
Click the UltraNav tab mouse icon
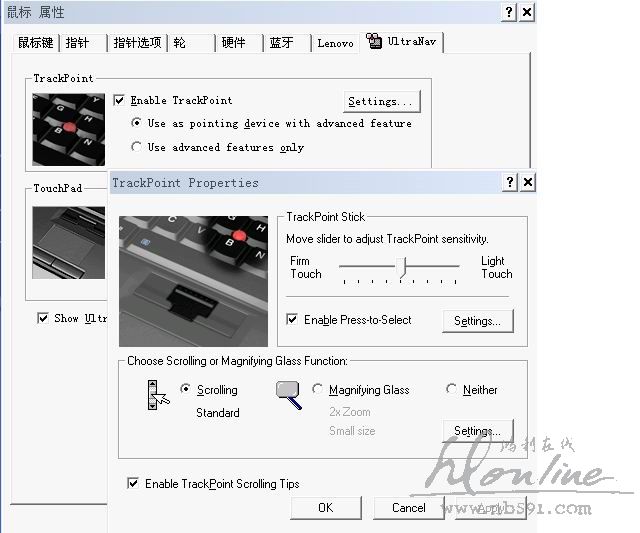375,42
